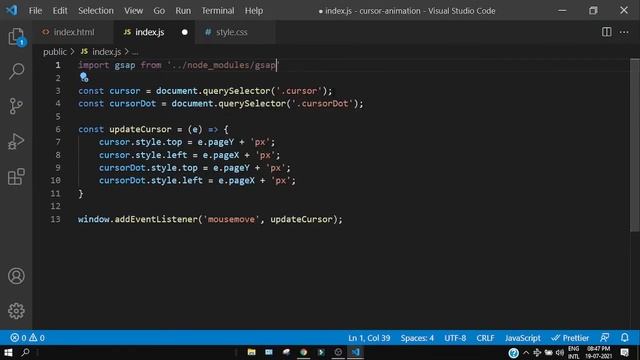Image resolution: width=640 pixels, height=360 pixels.
Task: Click the Prettier status bar item
Action: (570, 338)
